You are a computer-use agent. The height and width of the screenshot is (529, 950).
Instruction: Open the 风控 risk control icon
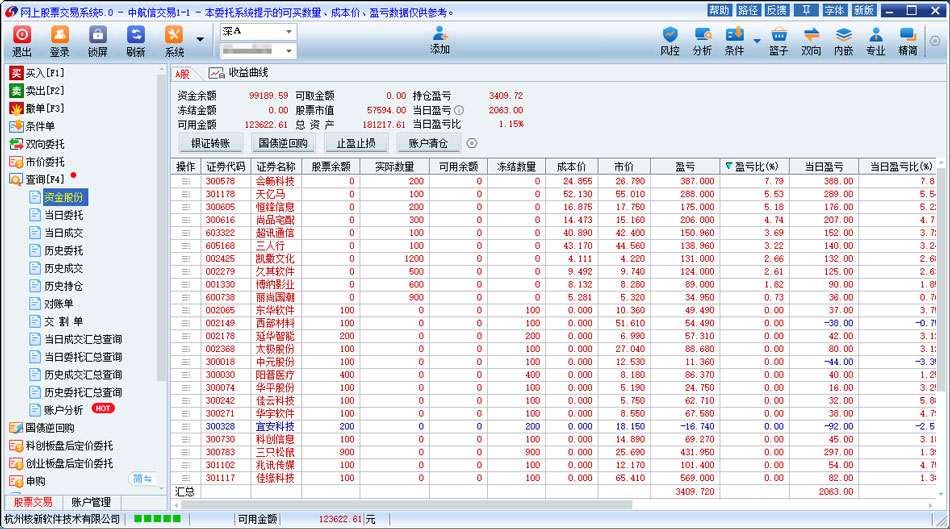tap(669, 42)
